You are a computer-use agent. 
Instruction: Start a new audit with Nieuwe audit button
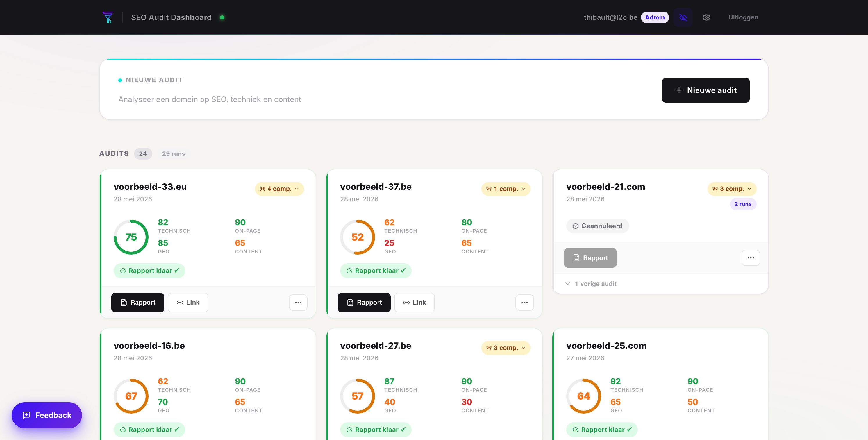[x=706, y=90]
